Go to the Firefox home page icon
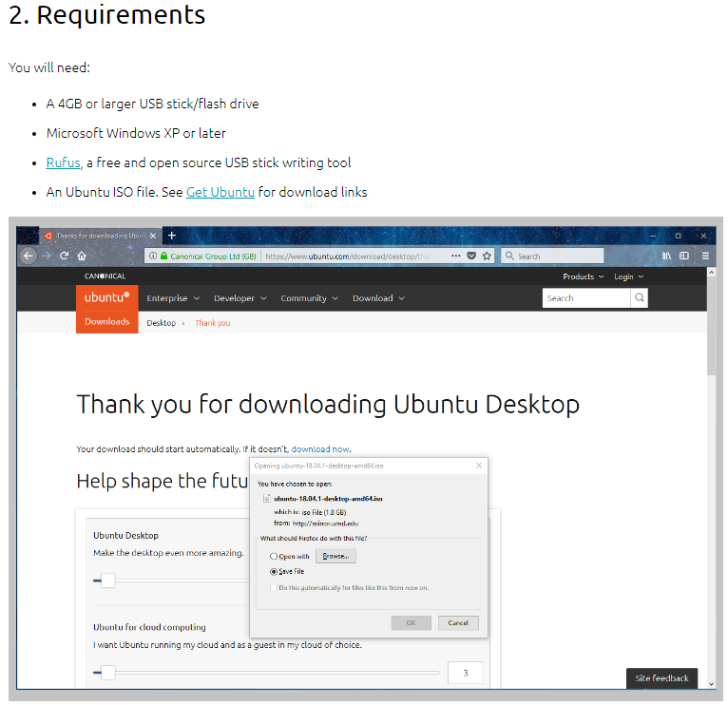The width and height of the screenshot is (728, 705). [82, 256]
